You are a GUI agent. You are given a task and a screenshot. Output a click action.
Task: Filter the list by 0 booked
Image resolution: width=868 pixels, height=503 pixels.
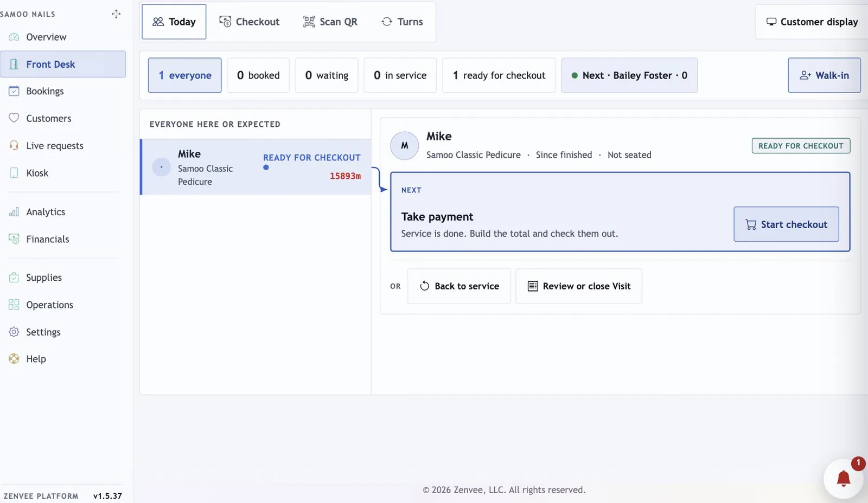[x=258, y=75]
